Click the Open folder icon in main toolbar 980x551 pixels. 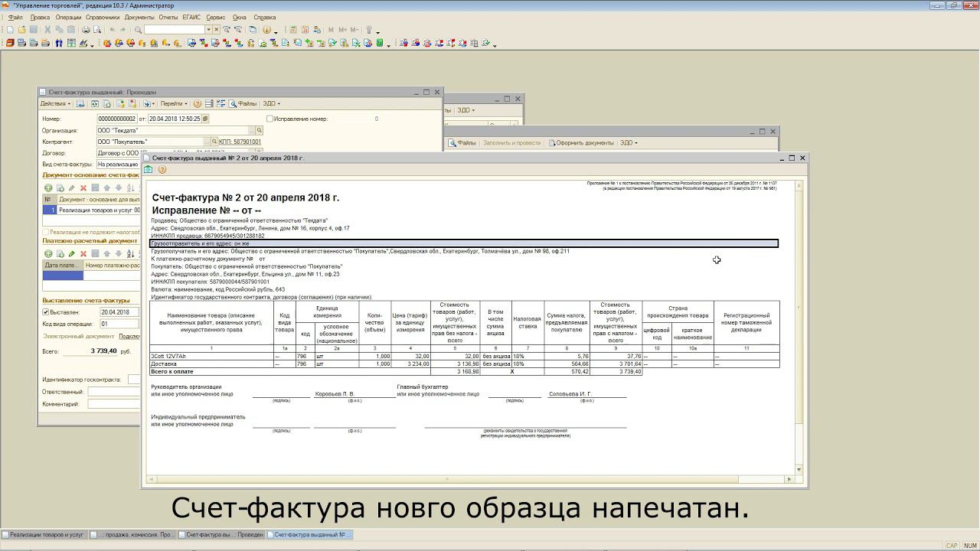click(x=22, y=30)
